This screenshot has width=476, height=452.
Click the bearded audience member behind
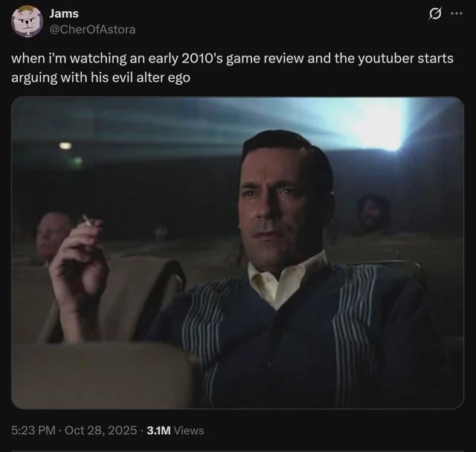(373, 214)
